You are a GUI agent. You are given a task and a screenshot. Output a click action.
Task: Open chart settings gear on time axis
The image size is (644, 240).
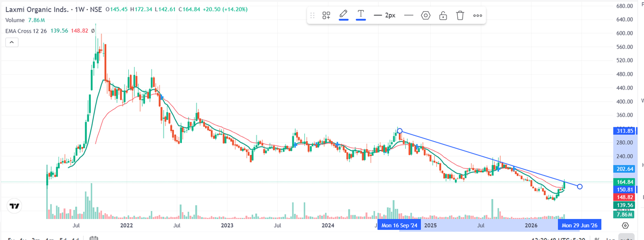(625, 225)
